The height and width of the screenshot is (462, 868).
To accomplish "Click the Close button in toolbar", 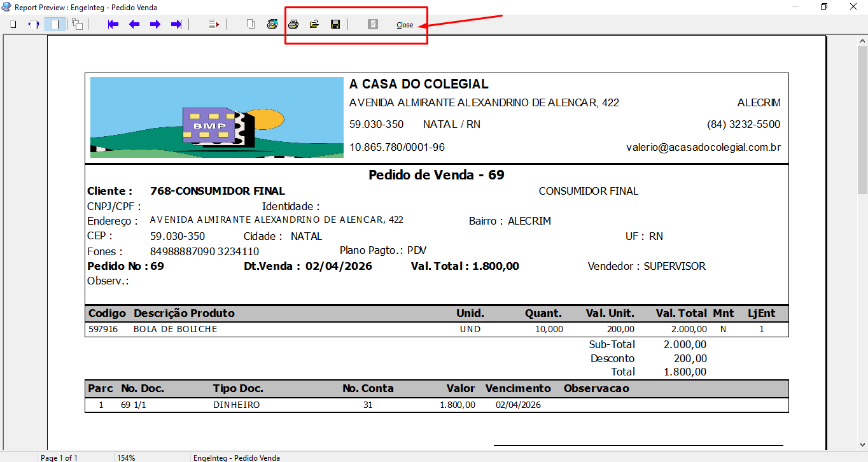I will tap(405, 25).
